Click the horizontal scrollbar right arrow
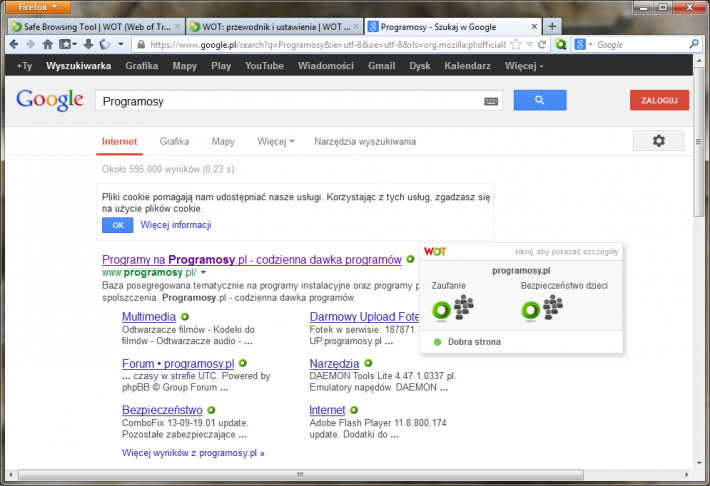710x486 pixels. pyautogui.click(x=687, y=475)
